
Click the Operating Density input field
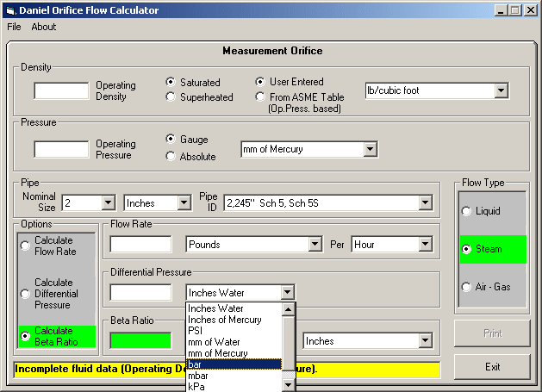point(61,90)
